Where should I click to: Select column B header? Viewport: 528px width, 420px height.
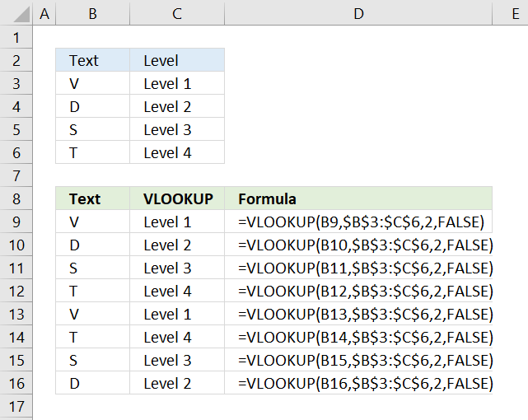(92, 13)
